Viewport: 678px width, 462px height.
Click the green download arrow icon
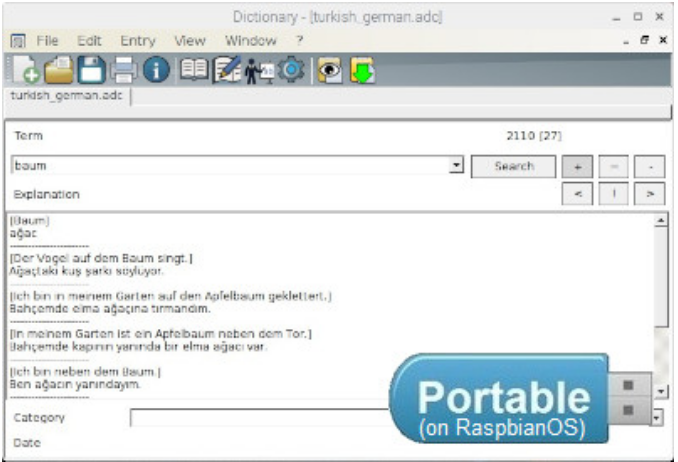[362, 70]
